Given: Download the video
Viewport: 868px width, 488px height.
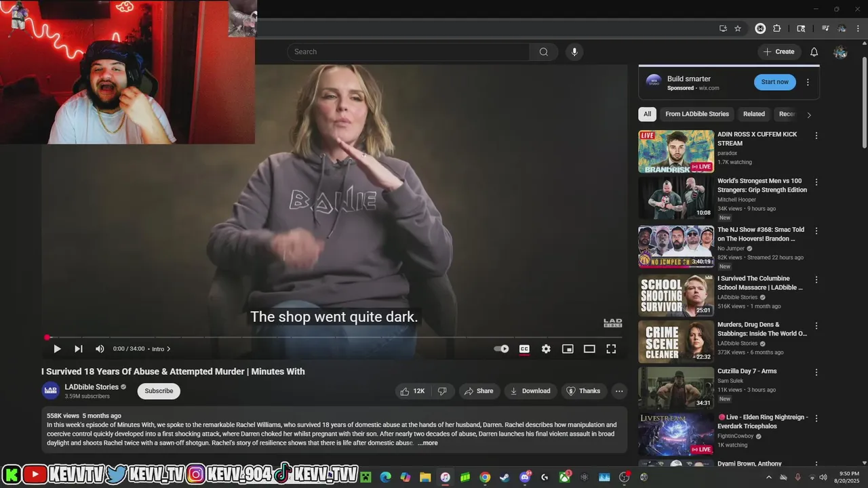Looking at the screenshot, I should 530,391.
